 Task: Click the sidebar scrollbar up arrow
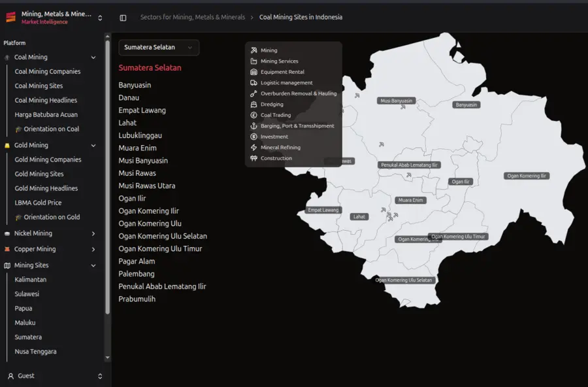pos(108,37)
